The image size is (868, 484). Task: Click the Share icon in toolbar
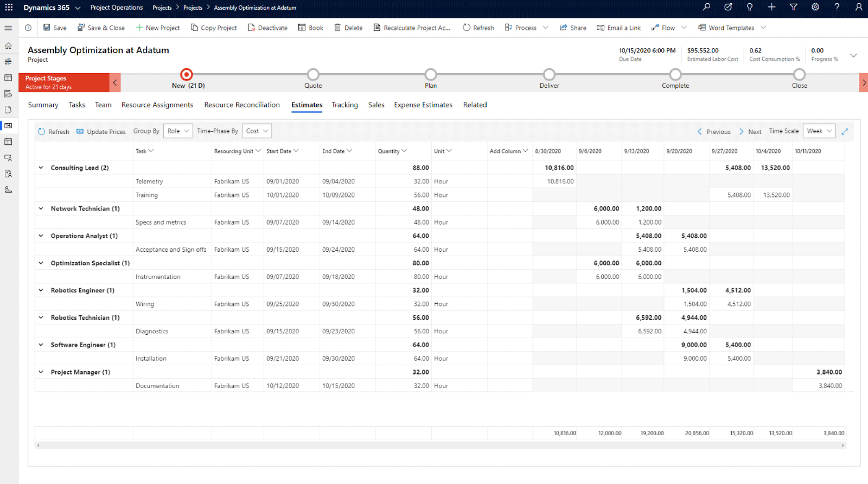pos(572,27)
